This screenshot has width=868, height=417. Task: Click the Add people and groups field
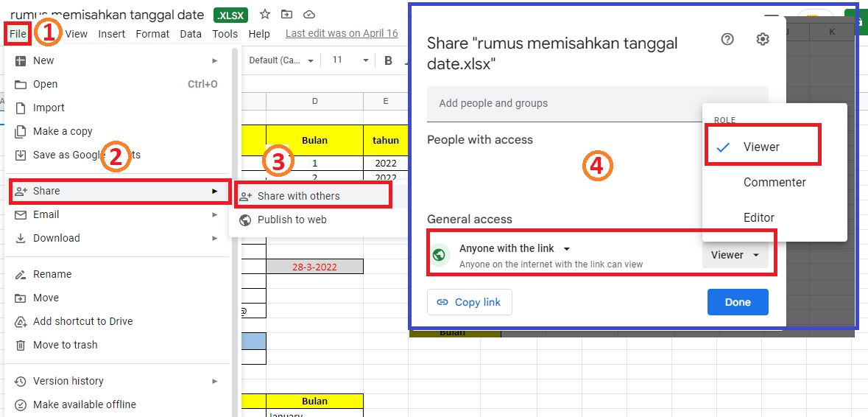pos(597,104)
